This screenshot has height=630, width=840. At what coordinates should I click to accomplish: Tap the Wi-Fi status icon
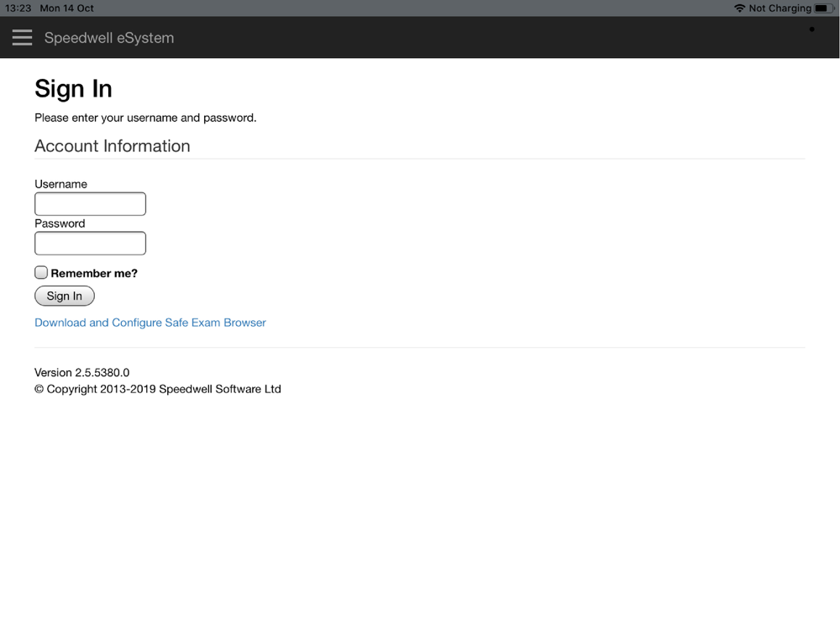[740, 8]
